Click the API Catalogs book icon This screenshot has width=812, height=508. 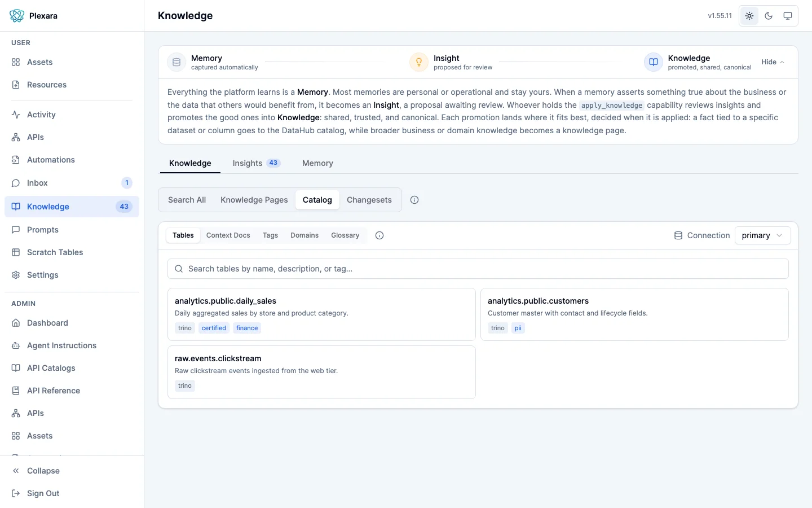pyautogui.click(x=16, y=368)
